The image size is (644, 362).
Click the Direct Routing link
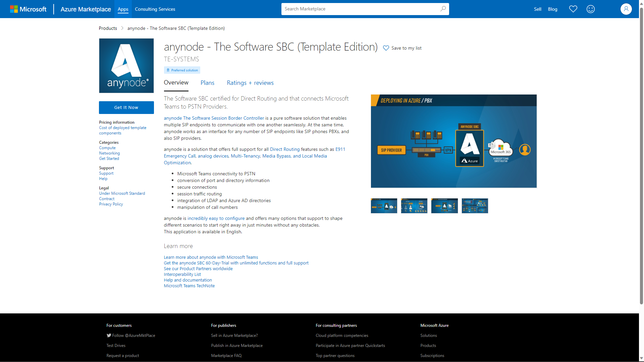click(285, 149)
